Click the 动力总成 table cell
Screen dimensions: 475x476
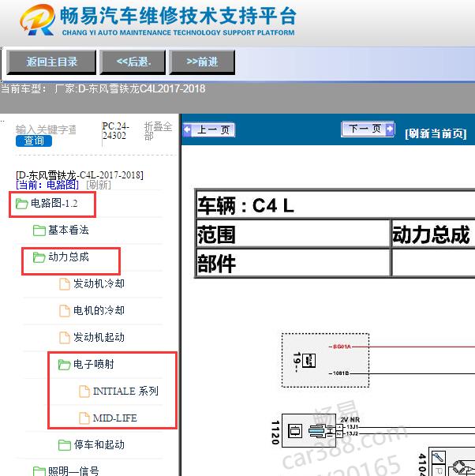433,234
